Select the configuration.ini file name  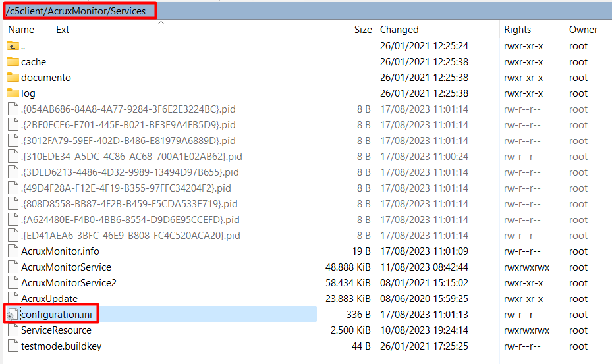57,315
